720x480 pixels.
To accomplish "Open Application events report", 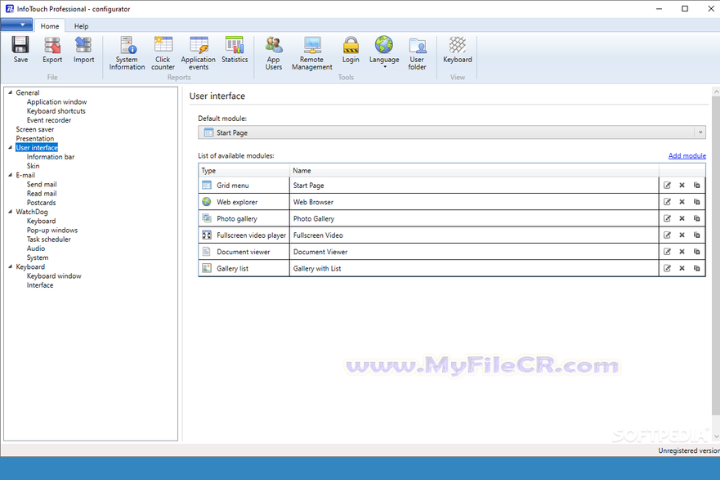I will (198, 53).
